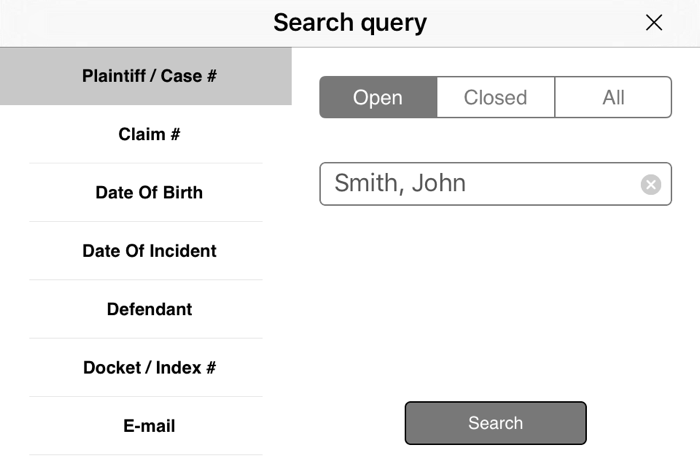This screenshot has width=700, height=467.
Task: Pick Date Of Birth search category
Action: tap(149, 192)
